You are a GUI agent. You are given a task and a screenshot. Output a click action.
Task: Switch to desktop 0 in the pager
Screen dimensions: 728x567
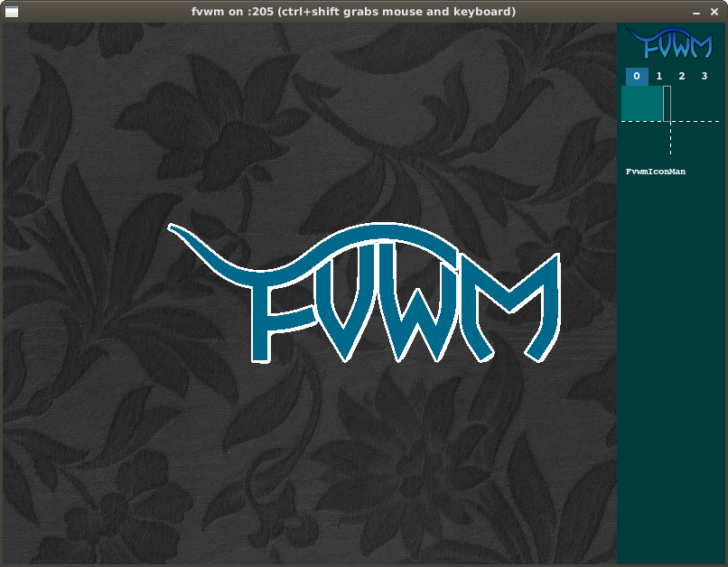pyautogui.click(x=637, y=76)
